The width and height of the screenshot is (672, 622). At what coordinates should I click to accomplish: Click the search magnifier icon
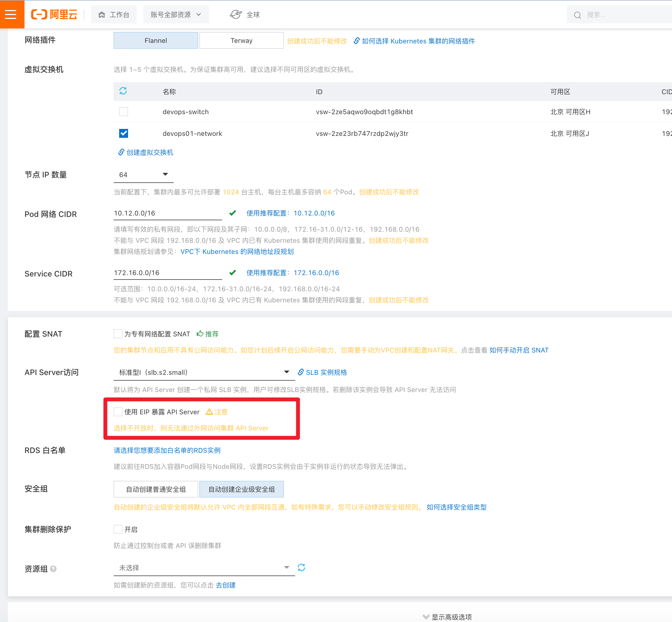[x=577, y=15]
